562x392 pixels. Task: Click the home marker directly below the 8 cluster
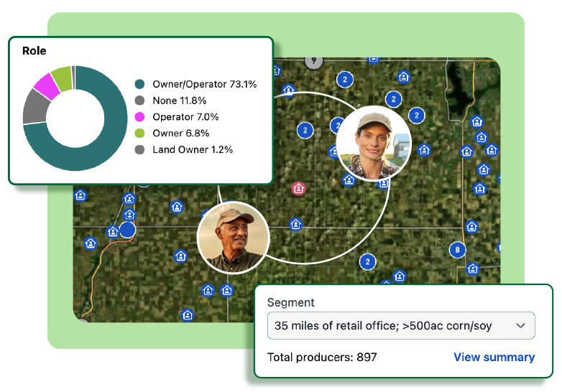point(472,268)
